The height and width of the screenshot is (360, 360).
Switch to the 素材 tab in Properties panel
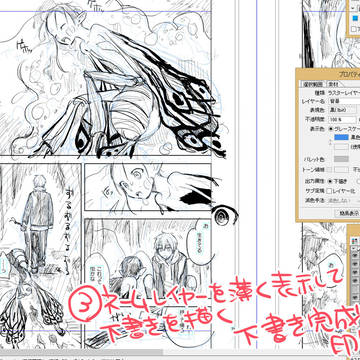click(334, 84)
